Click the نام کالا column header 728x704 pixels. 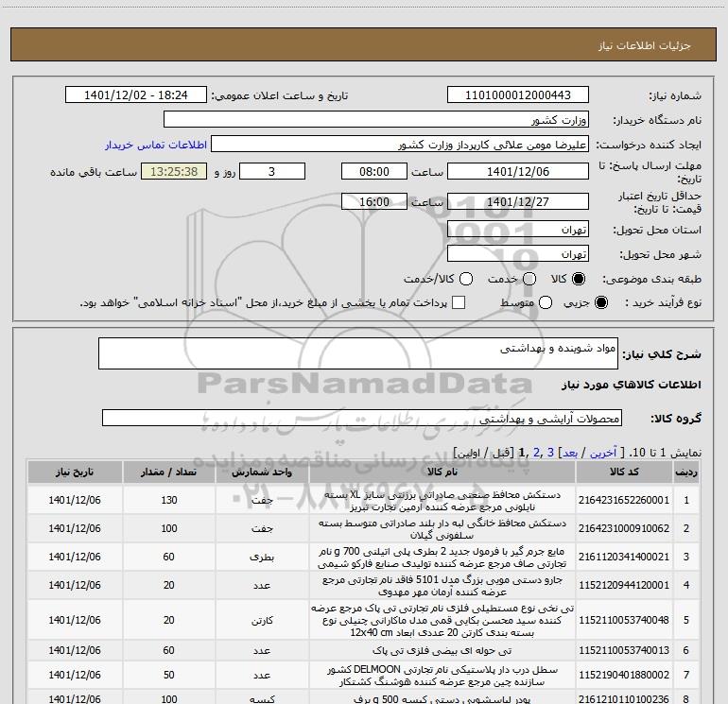pos(442,472)
